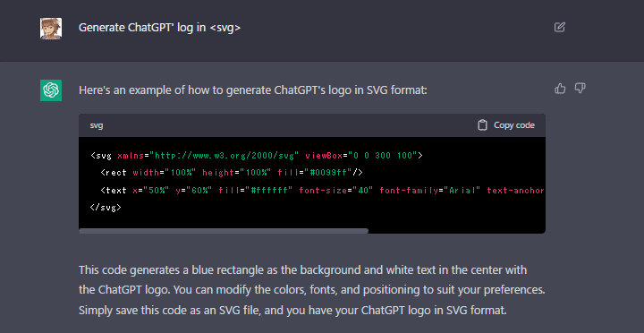Click the code block horizontal scrollbar thumb
644x333 pixels.
coord(224,231)
